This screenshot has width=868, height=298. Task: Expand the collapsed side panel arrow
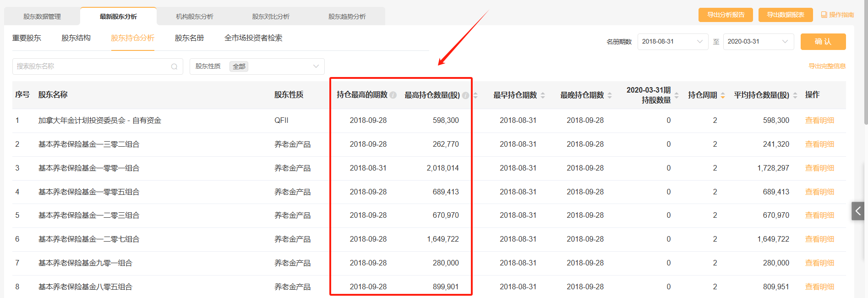click(x=858, y=211)
